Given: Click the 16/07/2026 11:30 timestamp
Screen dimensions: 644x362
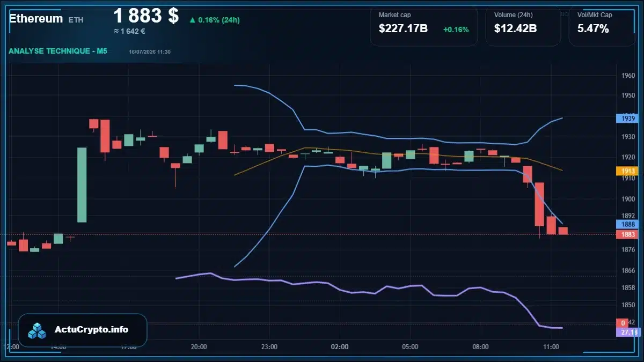Looking at the screenshot, I should point(150,51).
